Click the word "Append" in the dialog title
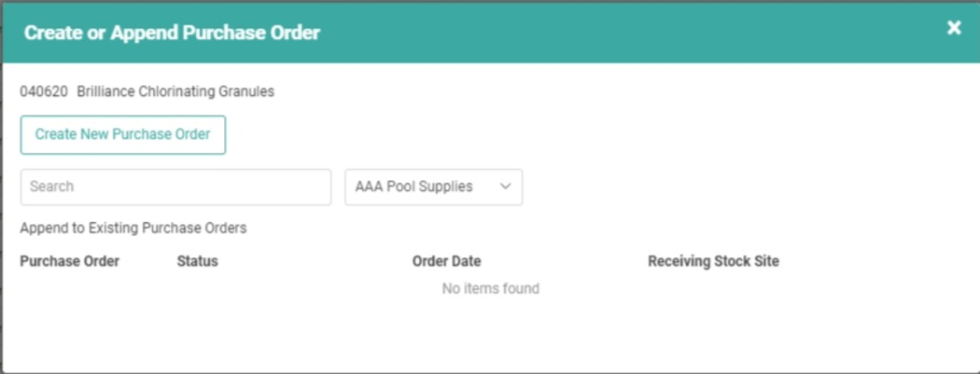 [140, 33]
